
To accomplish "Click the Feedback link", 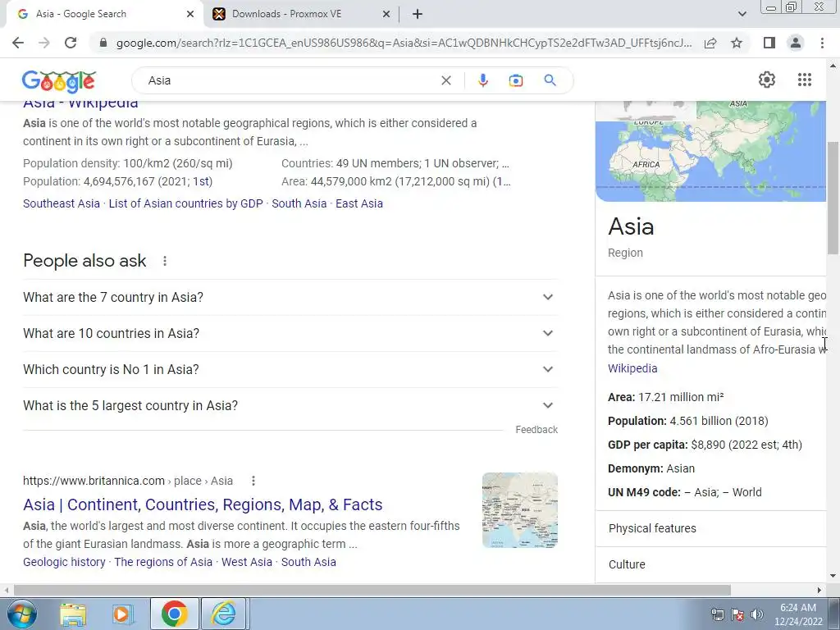I will coord(536,430).
